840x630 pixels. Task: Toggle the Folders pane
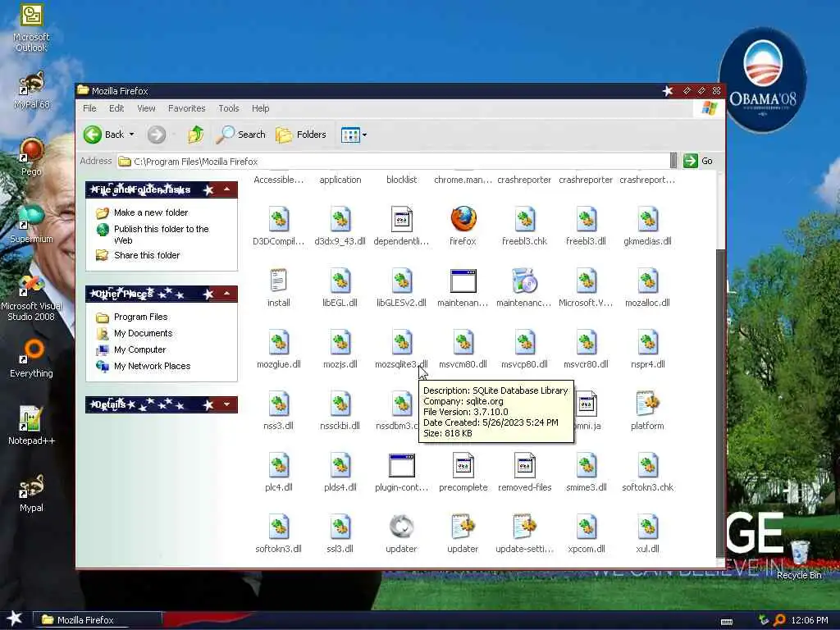[x=301, y=135]
